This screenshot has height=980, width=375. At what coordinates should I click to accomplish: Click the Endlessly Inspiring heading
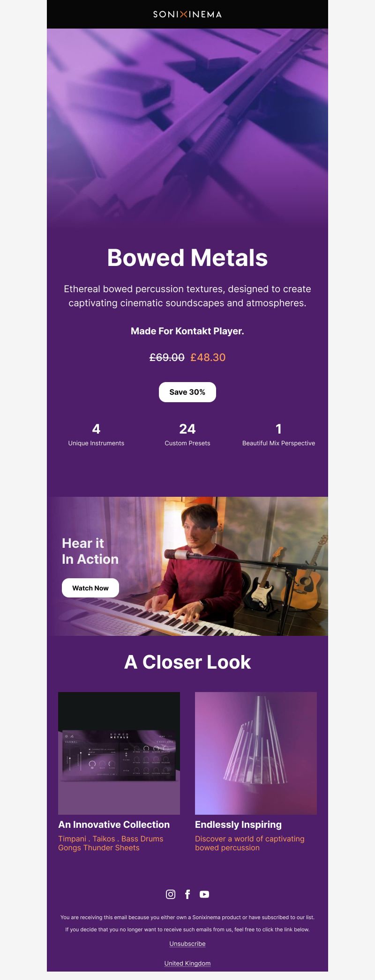coord(238,825)
